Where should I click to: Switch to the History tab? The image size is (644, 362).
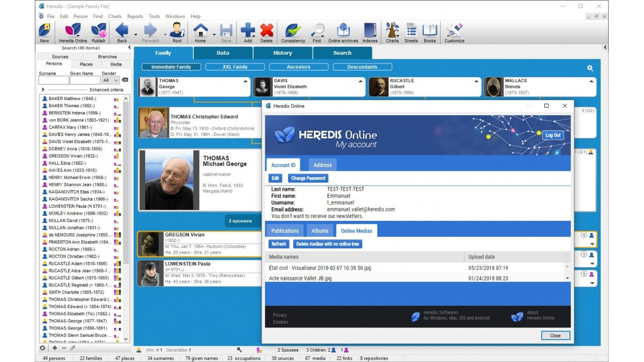(x=283, y=53)
